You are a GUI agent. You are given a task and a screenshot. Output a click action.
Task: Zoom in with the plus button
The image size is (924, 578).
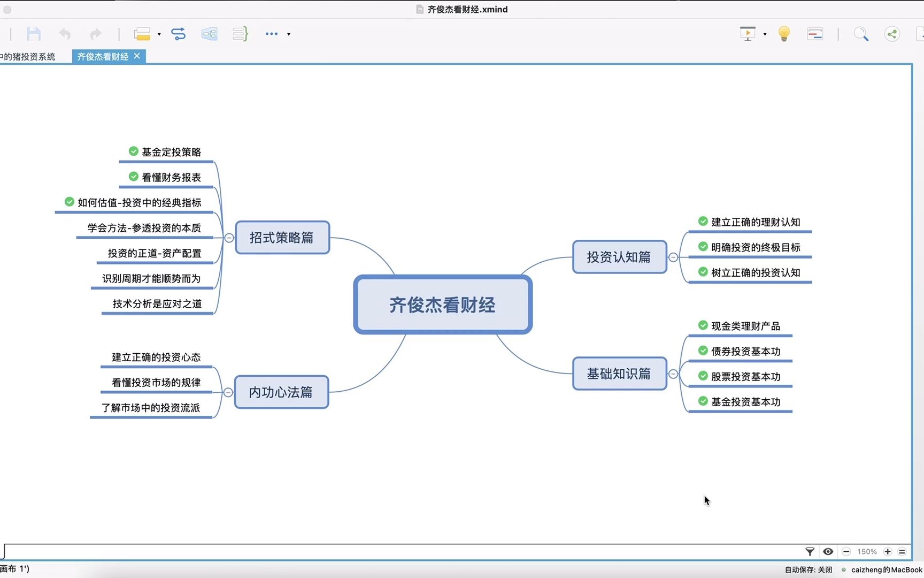[888, 551]
